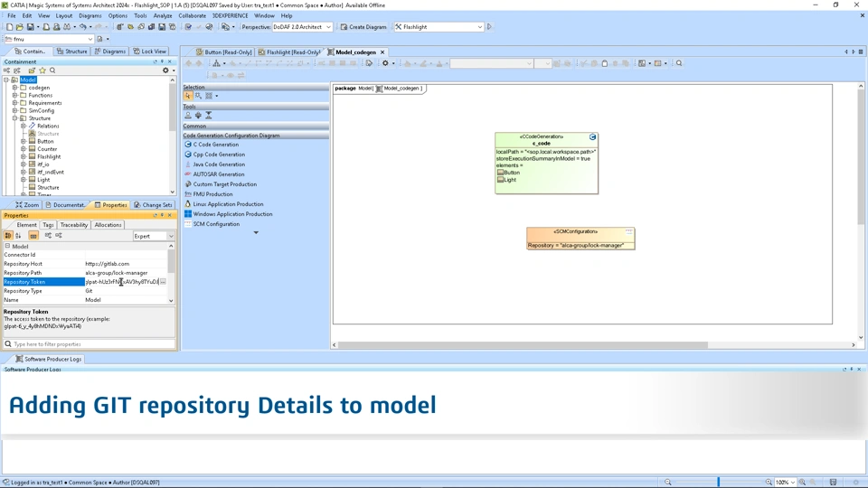Image resolution: width=868 pixels, height=488 pixels.
Task: Click the New Project icon
Action: 9,26
